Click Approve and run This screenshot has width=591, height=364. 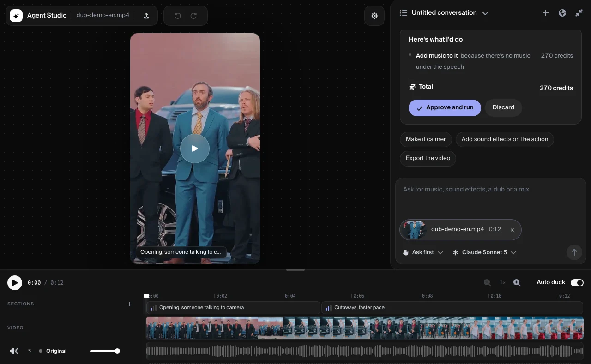[x=445, y=107]
